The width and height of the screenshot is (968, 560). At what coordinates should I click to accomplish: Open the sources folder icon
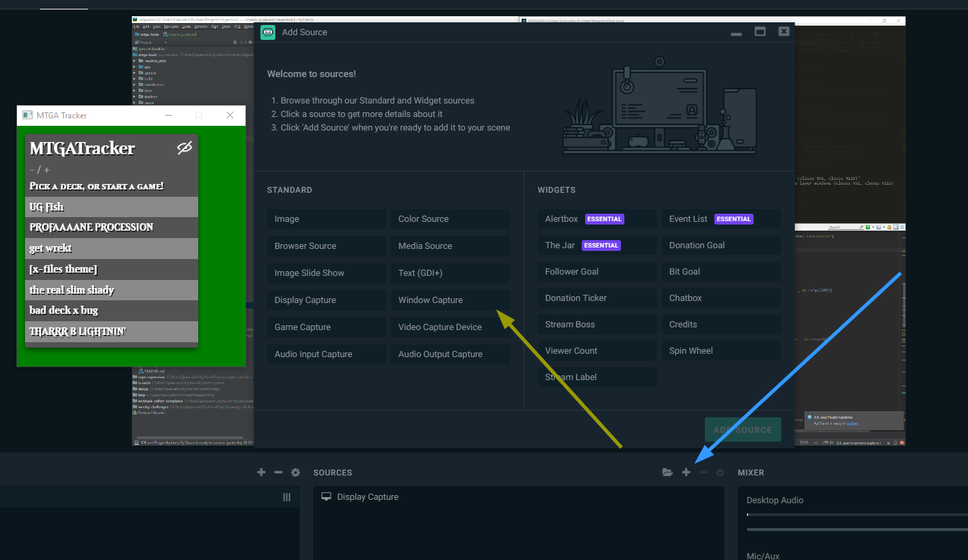pos(668,473)
